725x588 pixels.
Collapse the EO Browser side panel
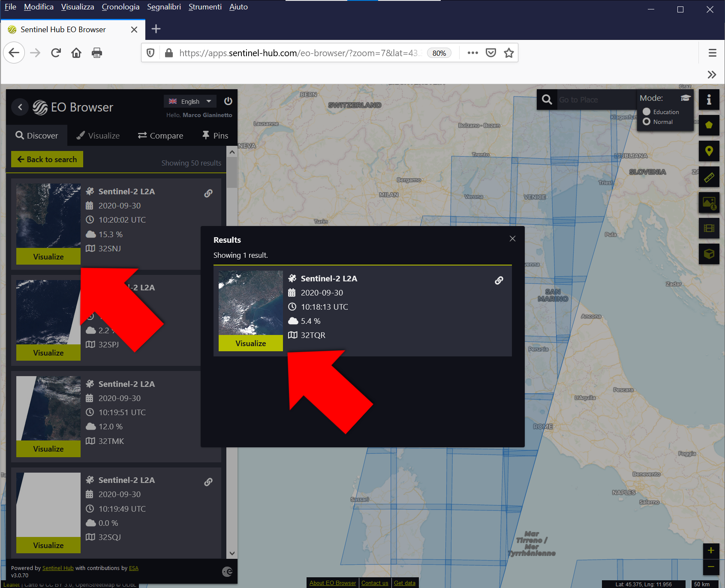[x=20, y=107]
